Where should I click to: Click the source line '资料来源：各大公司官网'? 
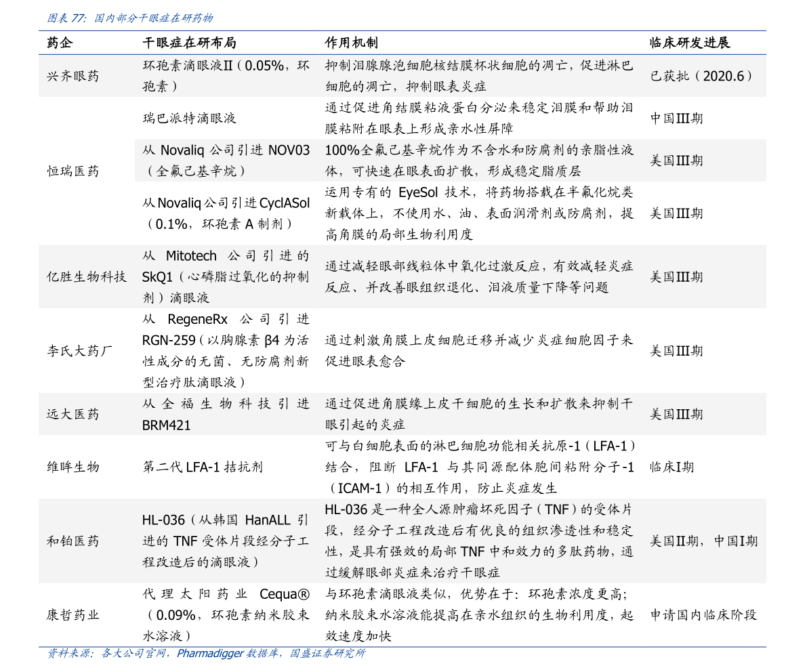pos(206,654)
